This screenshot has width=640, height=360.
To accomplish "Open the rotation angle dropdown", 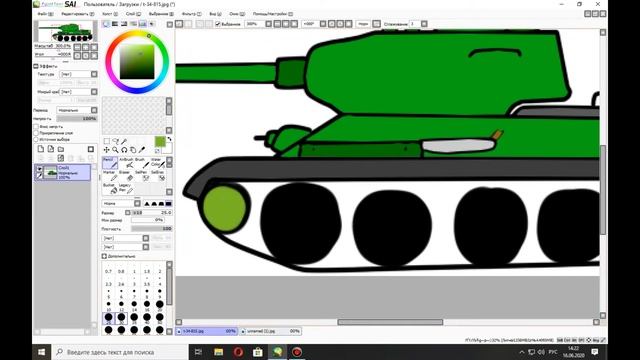I will tap(314, 24).
